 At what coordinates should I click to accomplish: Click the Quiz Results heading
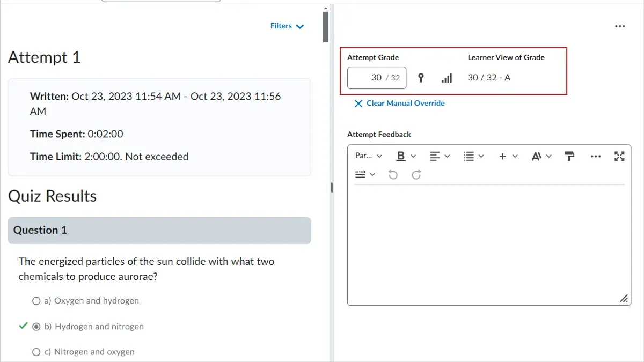(x=53, y=196)
